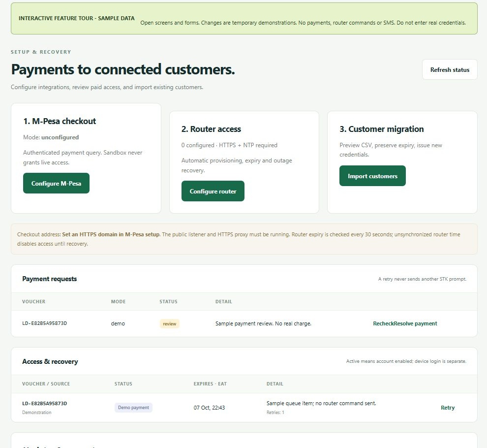The width and height of the screenshot is (487, 448).
Task: Click the 'A retry never sends another STK prompt.' note
Action: point(422,279)
